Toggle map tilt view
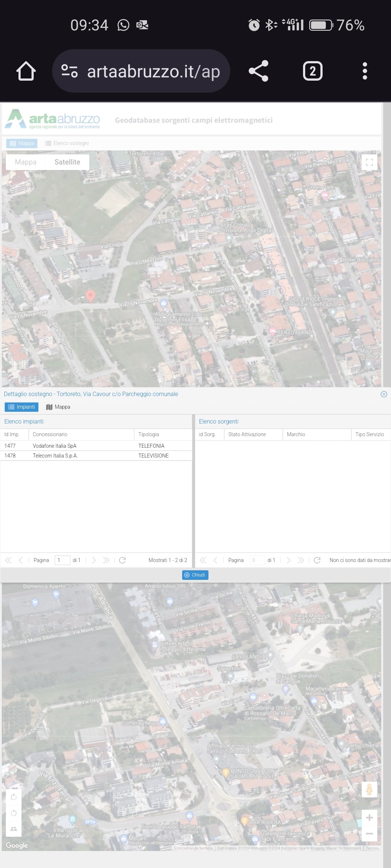 [14, 829]
